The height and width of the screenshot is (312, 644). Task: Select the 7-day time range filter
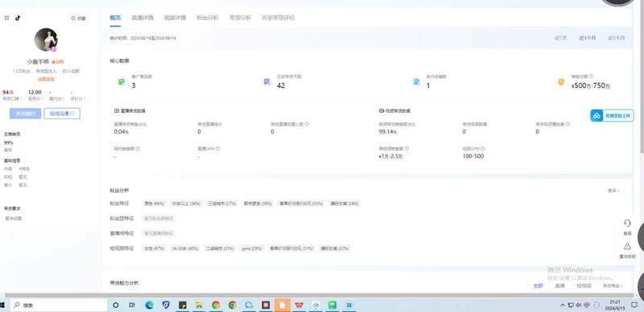[x=560, y=38]
